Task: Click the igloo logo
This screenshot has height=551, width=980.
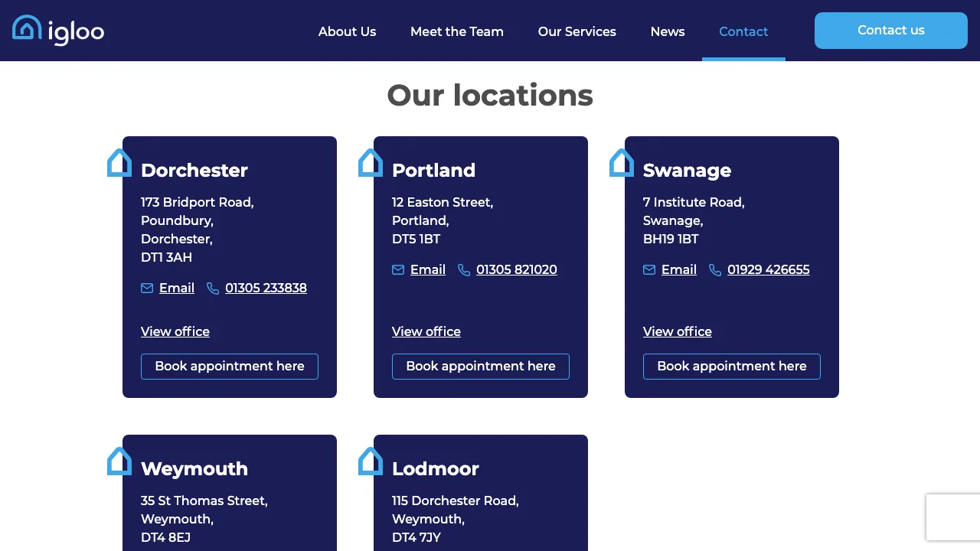Action: [x=57, y=31]
